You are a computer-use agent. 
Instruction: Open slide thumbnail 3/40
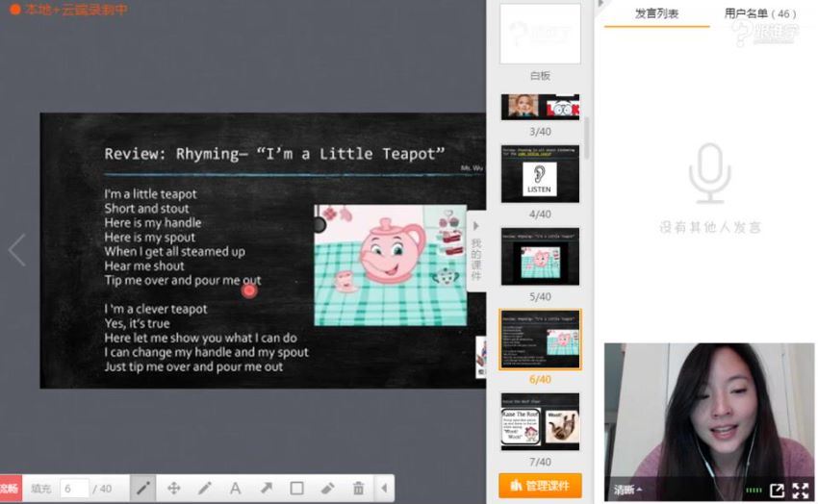pos(540,107)
